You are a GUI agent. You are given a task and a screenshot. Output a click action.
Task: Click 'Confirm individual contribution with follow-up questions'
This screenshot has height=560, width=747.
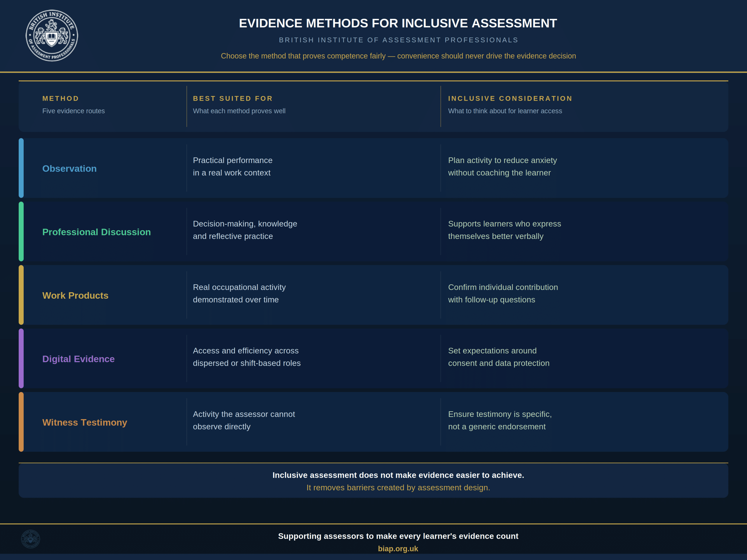pos(503,293)
